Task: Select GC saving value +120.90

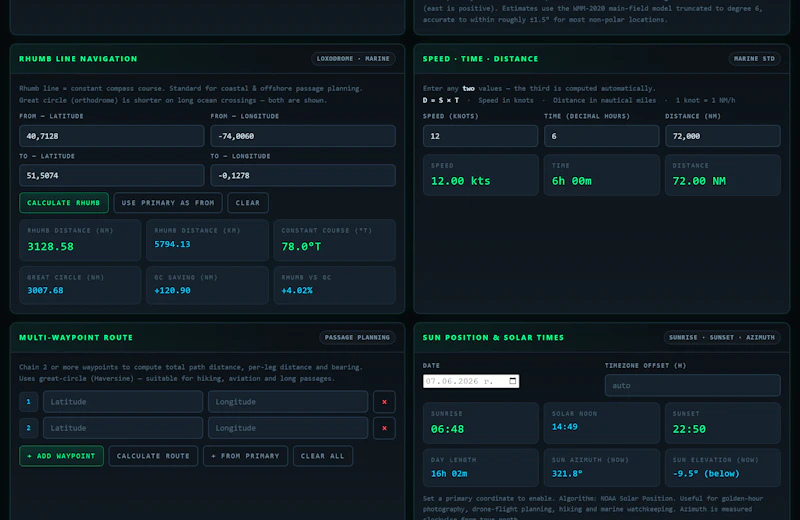Action: (172, 290)
